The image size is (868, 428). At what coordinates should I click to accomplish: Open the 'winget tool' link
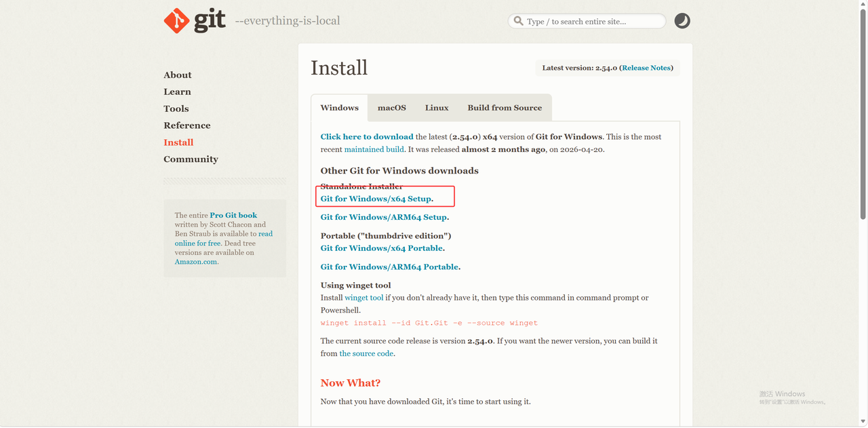[364, 298]
